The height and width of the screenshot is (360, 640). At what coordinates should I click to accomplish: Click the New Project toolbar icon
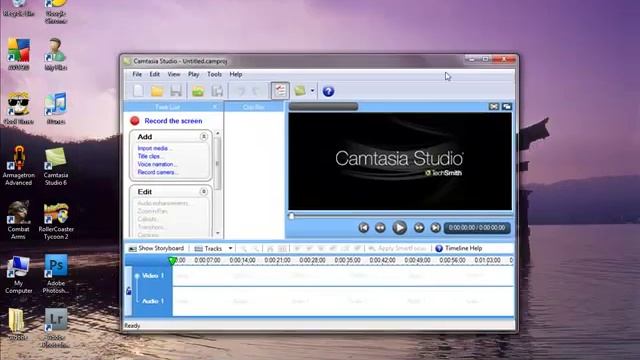138,91
